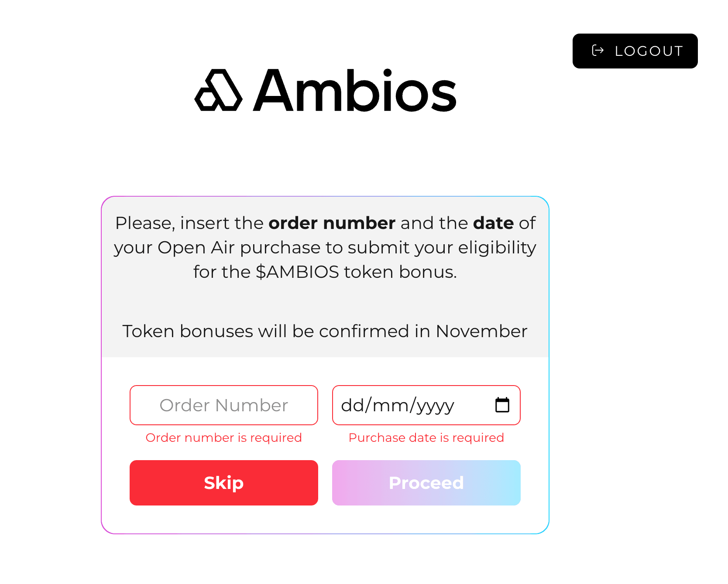Click the "Order number is required" error message
The width and height of the screenshot is (728, 584).
pyautogui.click(x=223, y=437)
